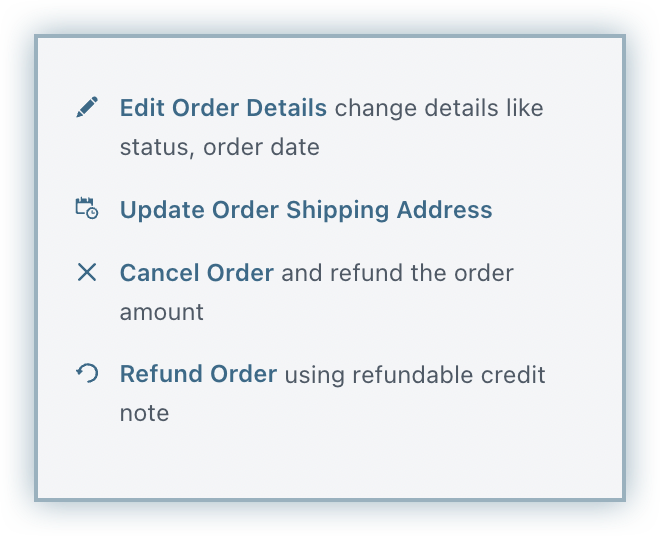Open Edit Order Details

click(223, 107)
